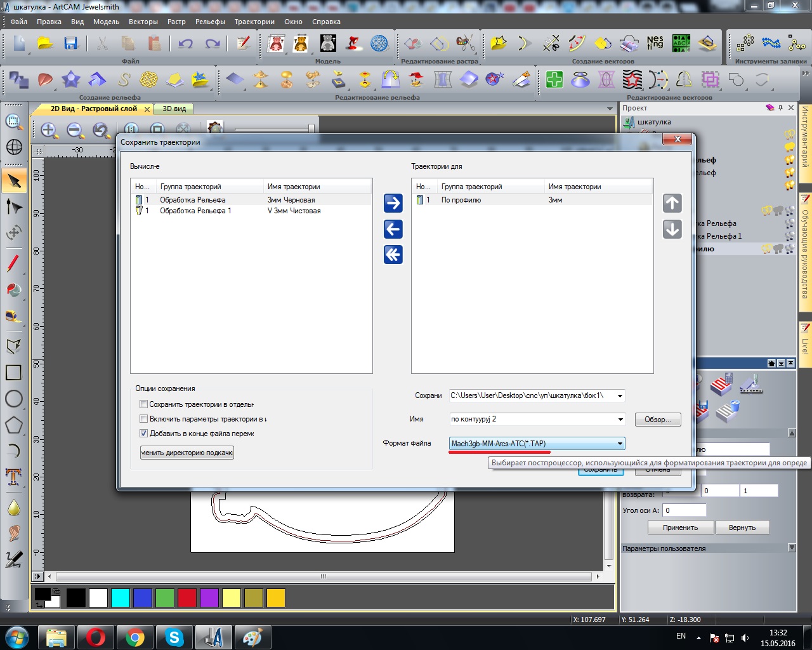Screen dimensions: 812x650
Task: Open the Nesting tool
Action: (655, 43)
